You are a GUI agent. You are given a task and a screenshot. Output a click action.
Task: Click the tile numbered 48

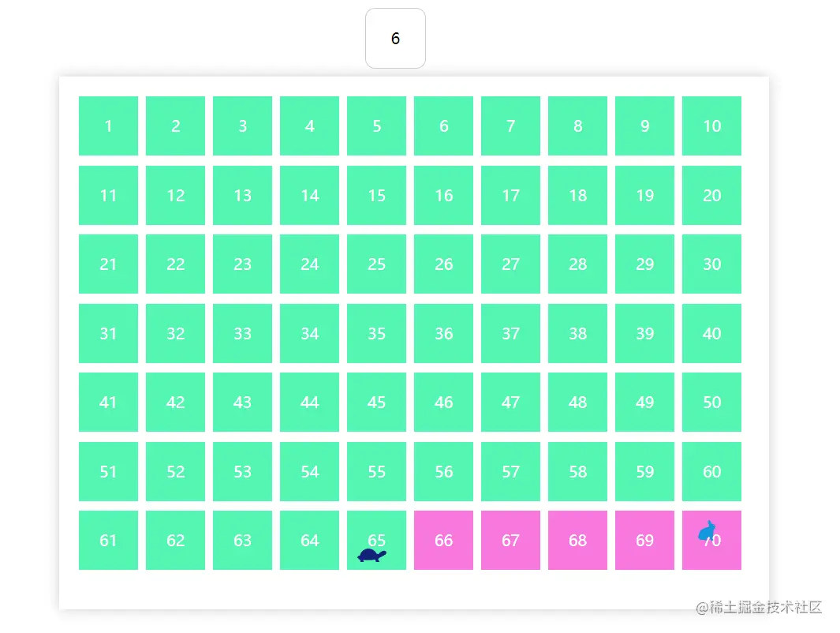pos(577,402)
